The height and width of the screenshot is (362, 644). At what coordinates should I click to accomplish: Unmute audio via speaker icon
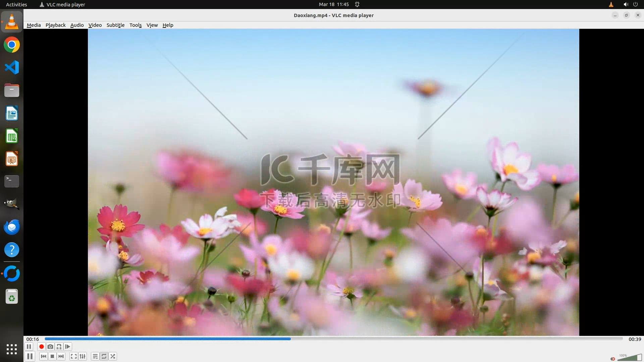click(x=613, y=359)
